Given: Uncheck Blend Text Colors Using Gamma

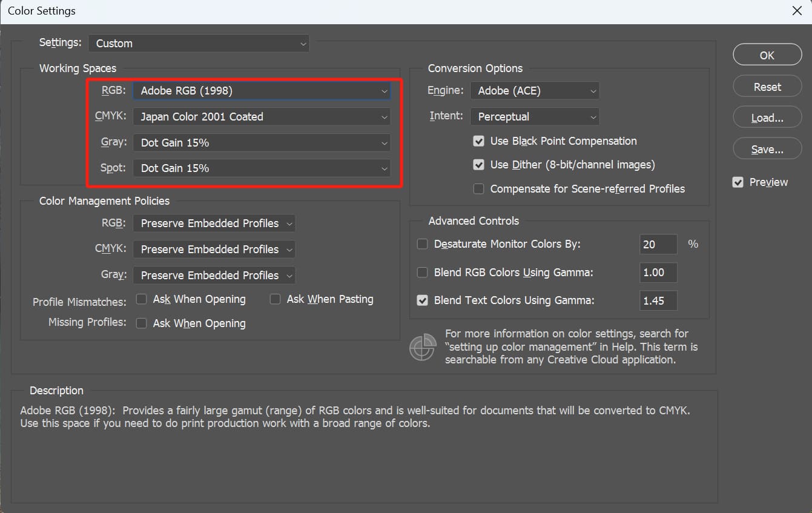Looking at the screenshot, I should (423, 300).
